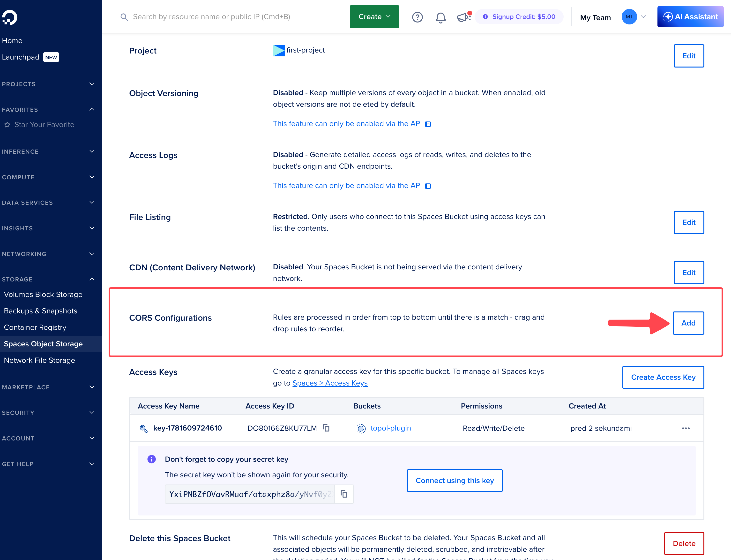Open Network File Storage
Viewport: 731px width, 560px height.
[39, 360]
